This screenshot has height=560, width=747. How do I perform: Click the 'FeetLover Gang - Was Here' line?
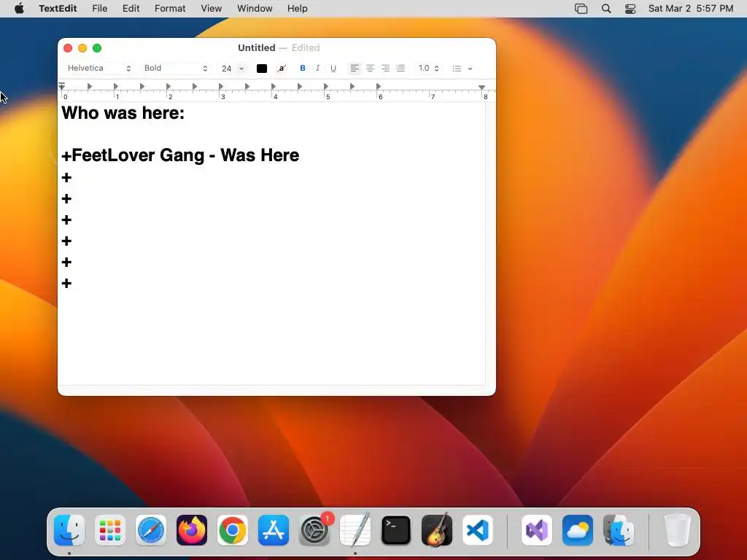point(181,155)
